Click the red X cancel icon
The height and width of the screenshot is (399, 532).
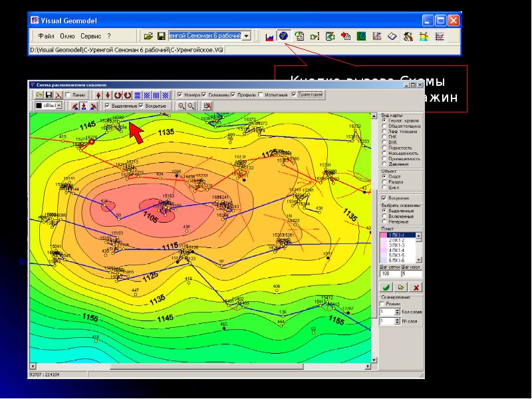tap(416, 287)
